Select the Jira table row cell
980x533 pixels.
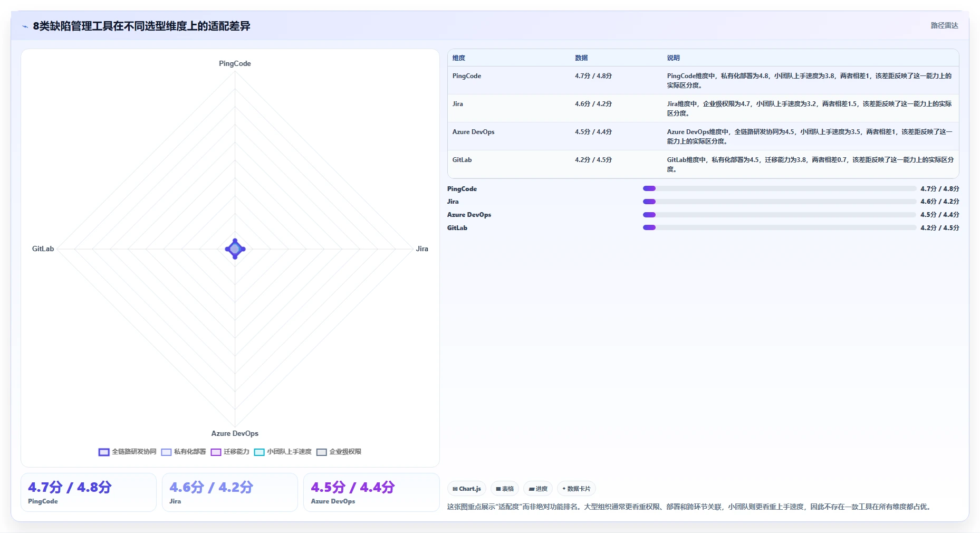pyautogui.click(x=458, y=104)
